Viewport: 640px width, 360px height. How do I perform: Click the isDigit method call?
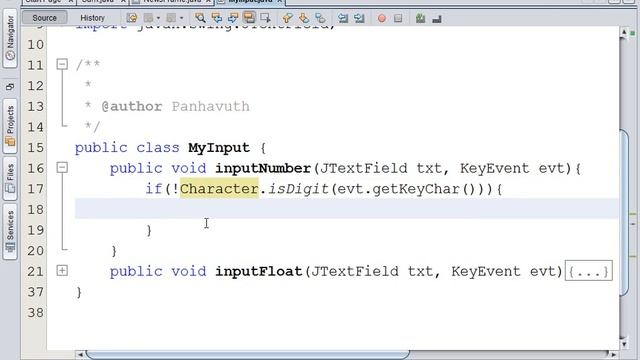298,189
